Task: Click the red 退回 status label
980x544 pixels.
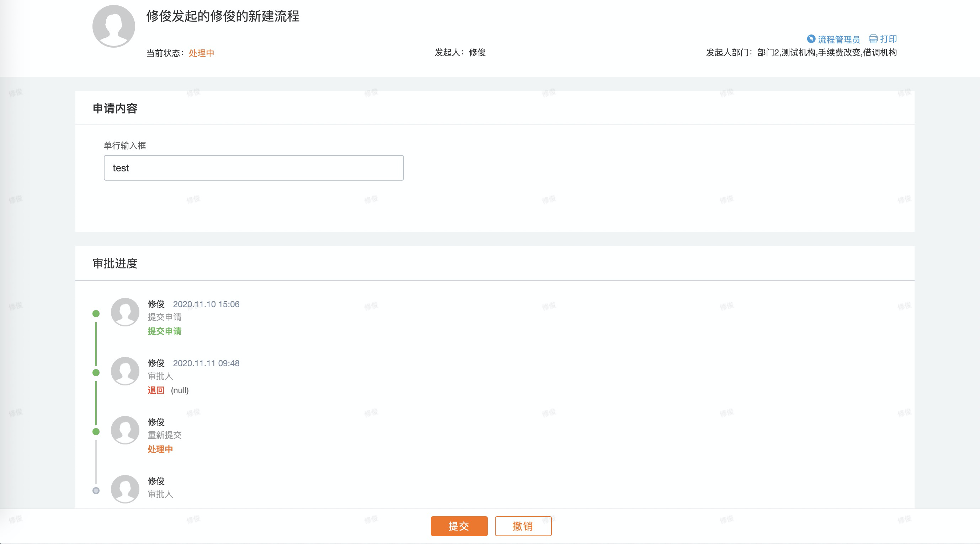Action: tap(156, 390)
